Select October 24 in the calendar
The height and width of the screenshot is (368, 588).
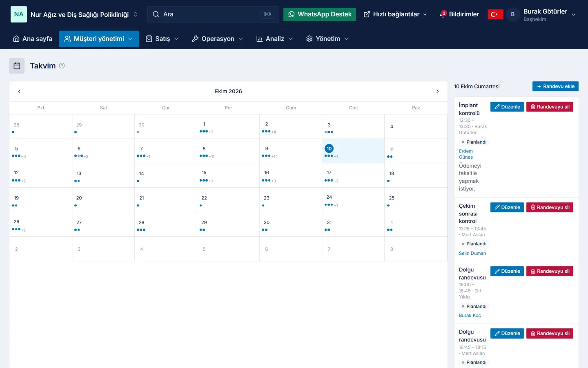click(x=353, y=200)
